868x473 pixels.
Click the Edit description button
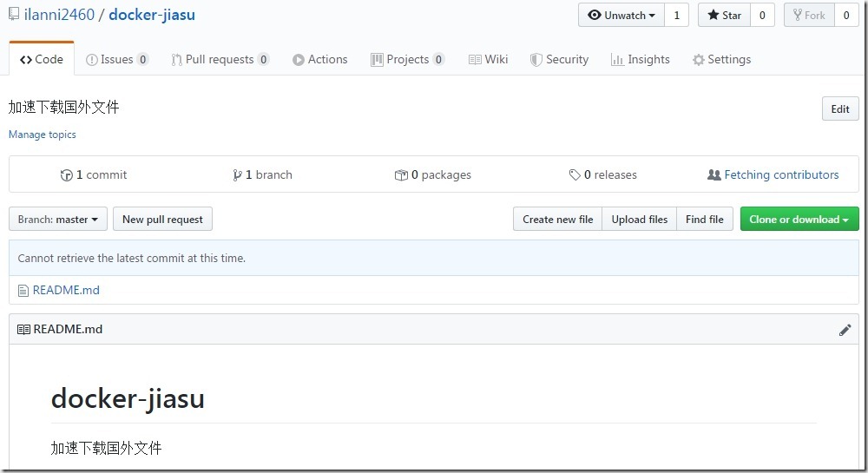coord(839,109)
